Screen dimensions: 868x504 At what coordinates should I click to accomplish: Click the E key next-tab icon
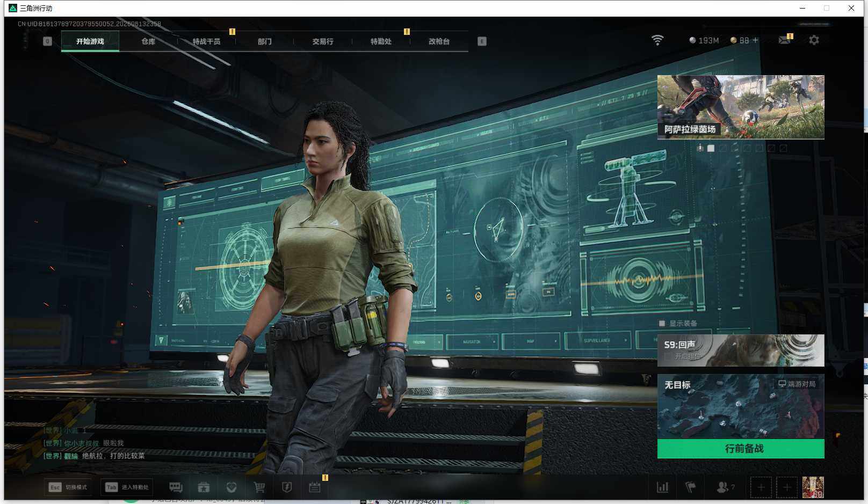(x=482, y=41)
